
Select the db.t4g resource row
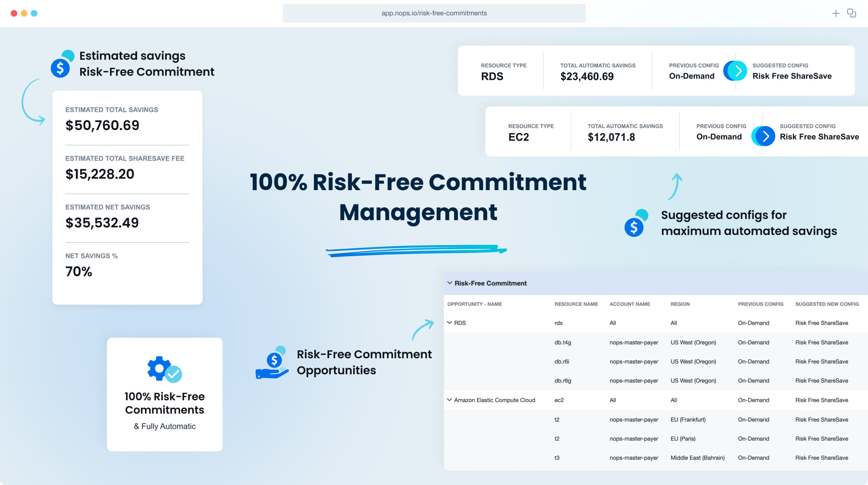tap(656, 342)
